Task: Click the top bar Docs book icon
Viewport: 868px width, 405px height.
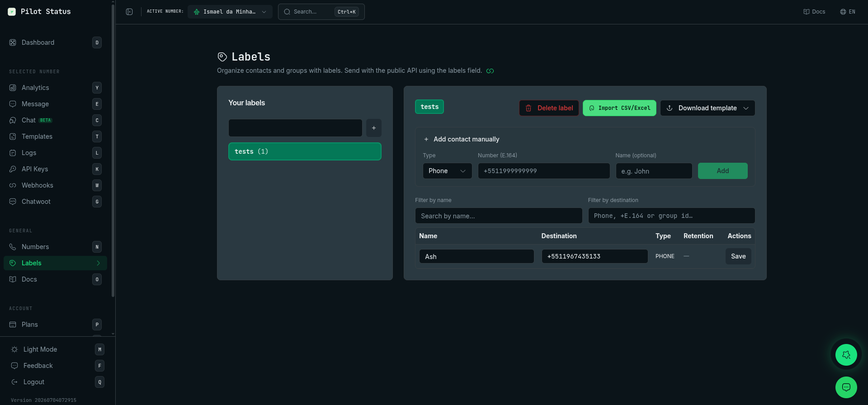Action: click(807, 12)
